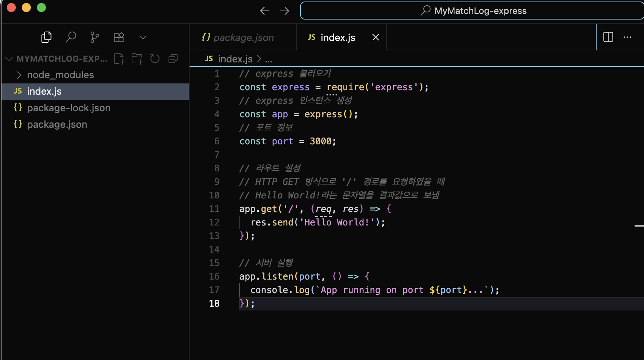This screenshot has height=360, width=644.
Task: Open the Explorer view icon
Action: point(46,37)
